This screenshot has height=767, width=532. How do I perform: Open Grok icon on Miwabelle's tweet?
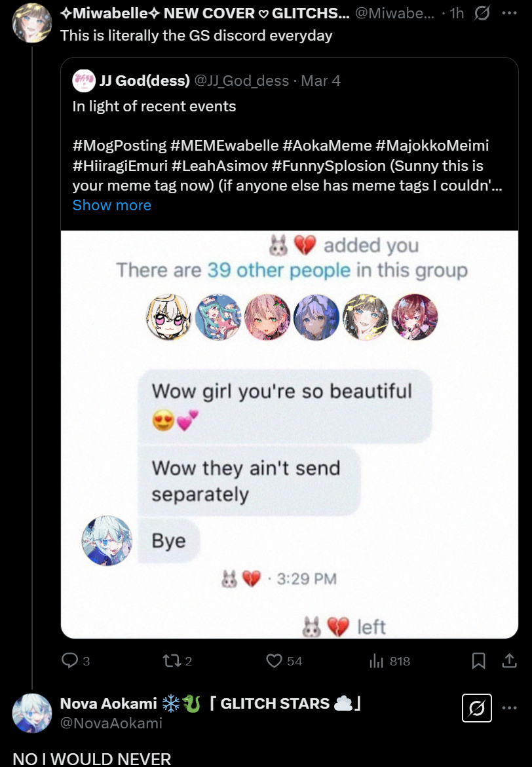[482, 13]
